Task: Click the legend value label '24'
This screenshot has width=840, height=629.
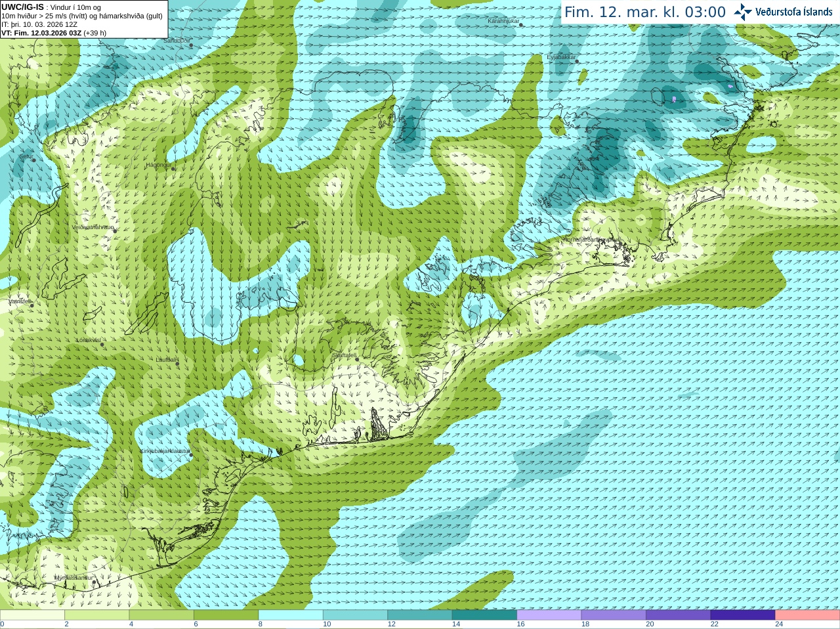Action: point(779,624)
